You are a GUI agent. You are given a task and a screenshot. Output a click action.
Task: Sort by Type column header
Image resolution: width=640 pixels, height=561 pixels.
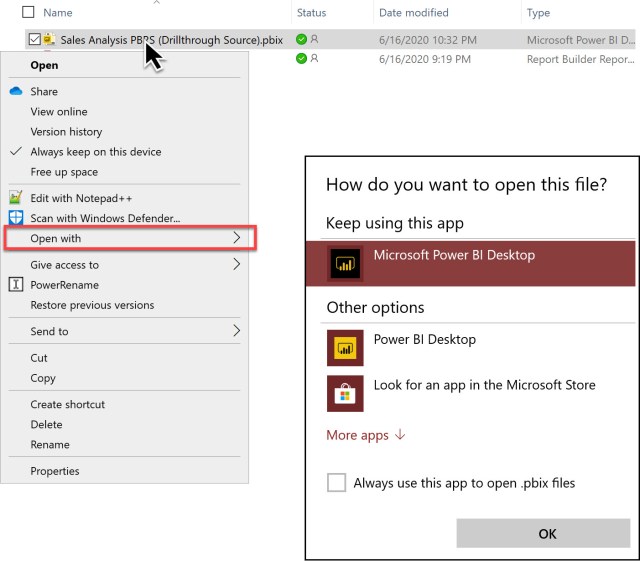click(x=538, y=13)
